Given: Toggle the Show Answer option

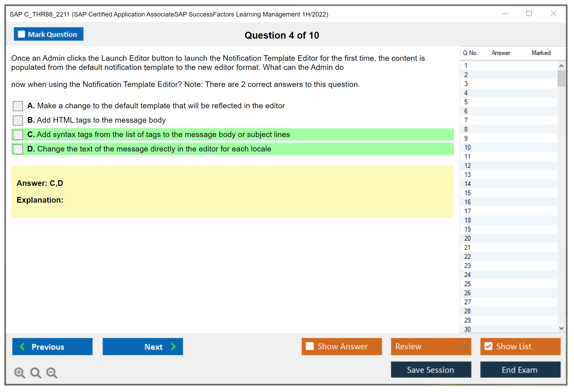Looking at the screenshot, I should pyautogui.click(x=310, y=346).
